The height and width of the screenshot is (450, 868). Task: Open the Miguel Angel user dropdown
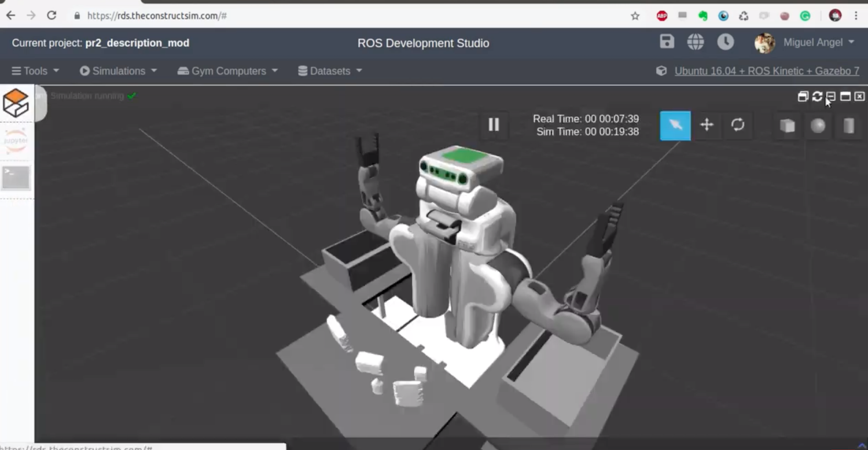coord(819,43)
